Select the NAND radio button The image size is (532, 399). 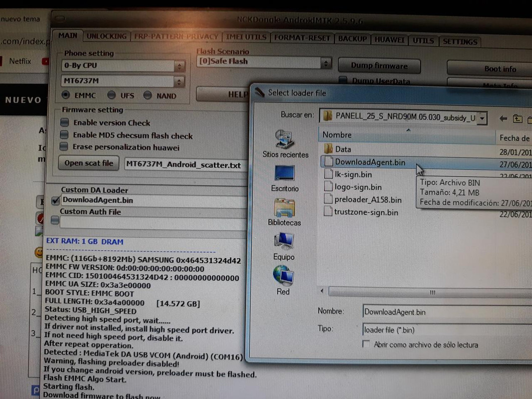pos(147,96)
